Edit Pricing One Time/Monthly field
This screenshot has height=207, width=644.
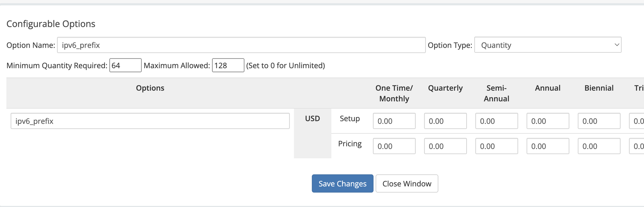point(394,146)
